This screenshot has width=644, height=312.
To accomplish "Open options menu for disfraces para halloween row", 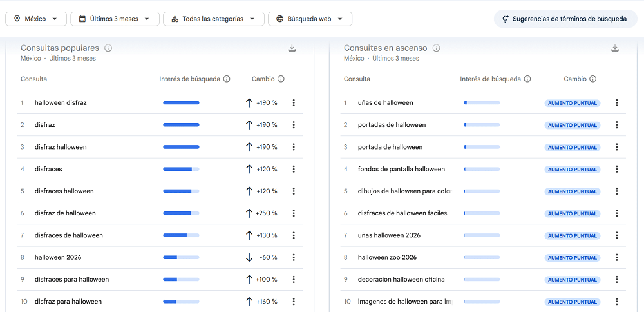I will (x=294, y=280).
